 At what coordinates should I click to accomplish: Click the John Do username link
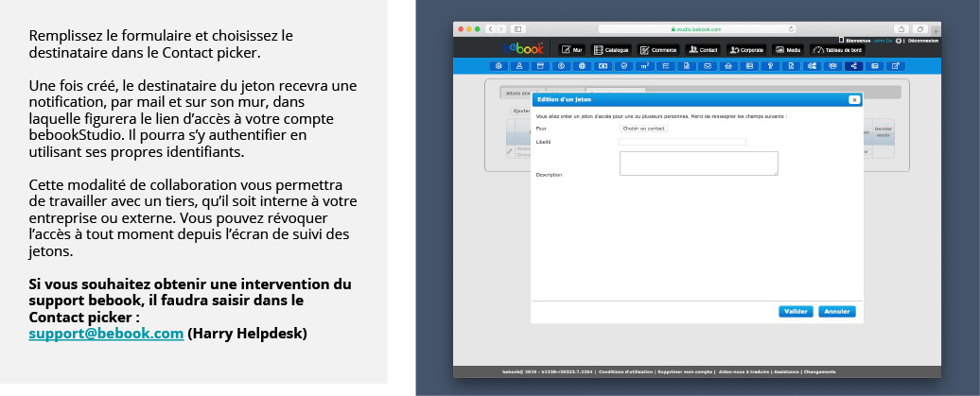[x=883, y=41]
